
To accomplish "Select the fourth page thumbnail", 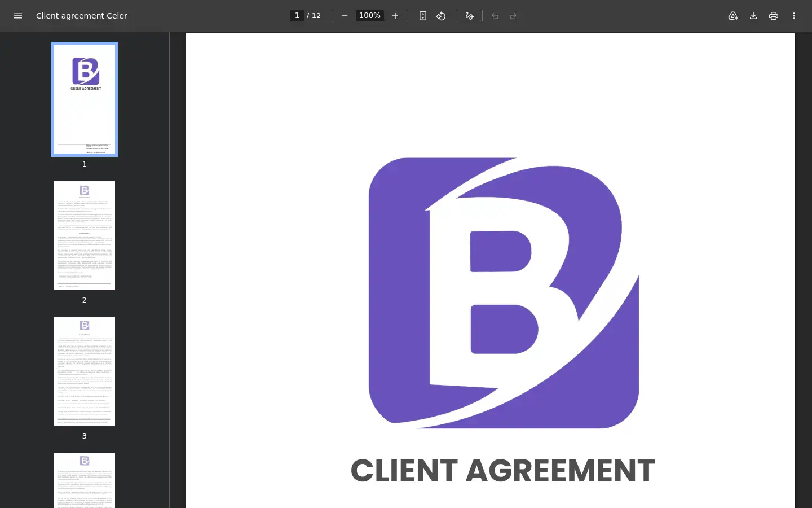I will [85, 480].
